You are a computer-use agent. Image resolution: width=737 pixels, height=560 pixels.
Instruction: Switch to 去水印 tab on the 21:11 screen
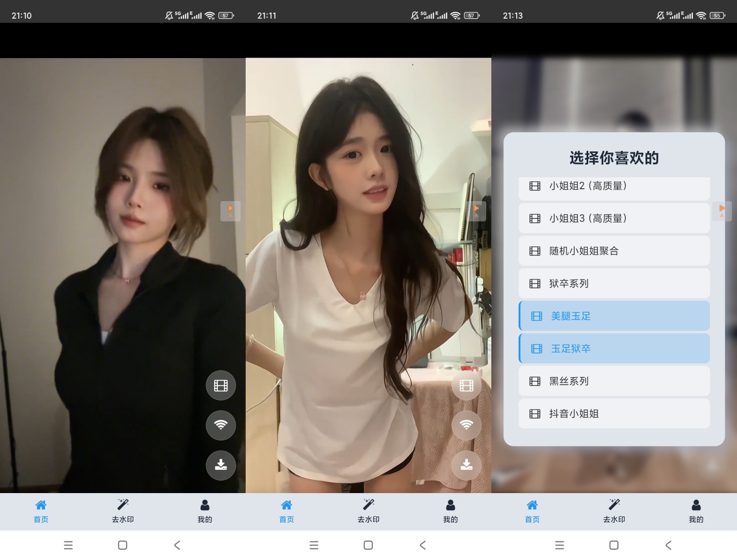tap(368, 511)
